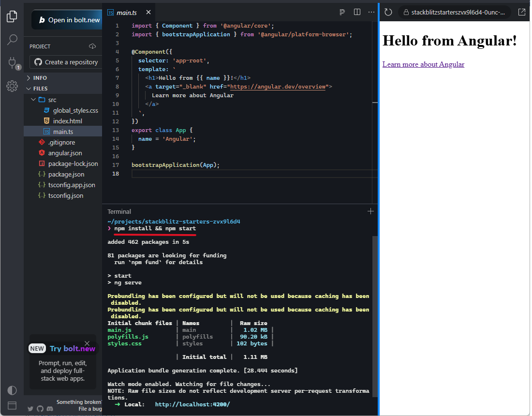Toggle the light/dark theme
532x416 pixels.
tap(12, 390)
